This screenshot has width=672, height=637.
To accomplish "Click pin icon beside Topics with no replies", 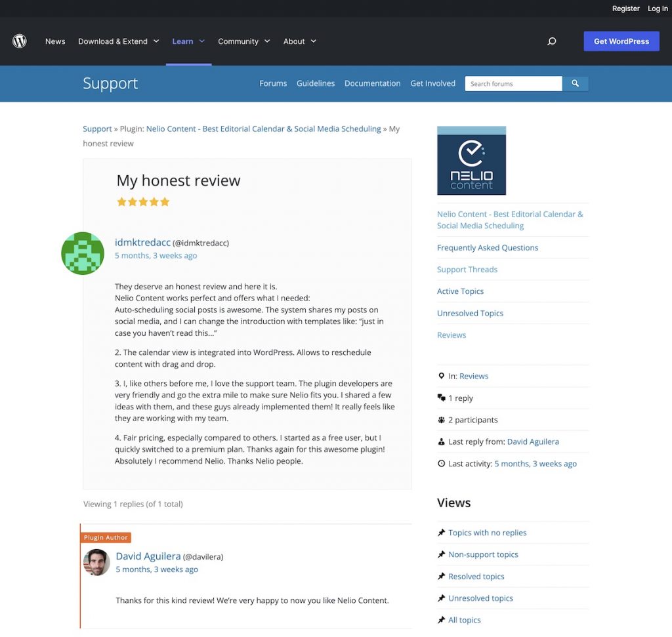I will 441,533.
